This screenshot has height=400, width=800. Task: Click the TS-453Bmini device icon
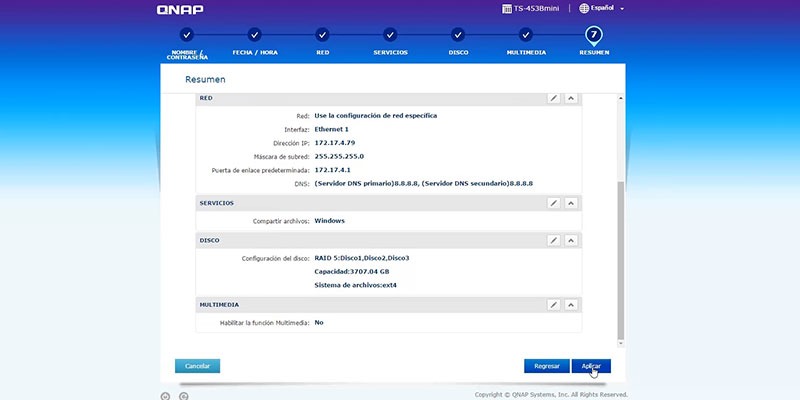coord(507,9)
